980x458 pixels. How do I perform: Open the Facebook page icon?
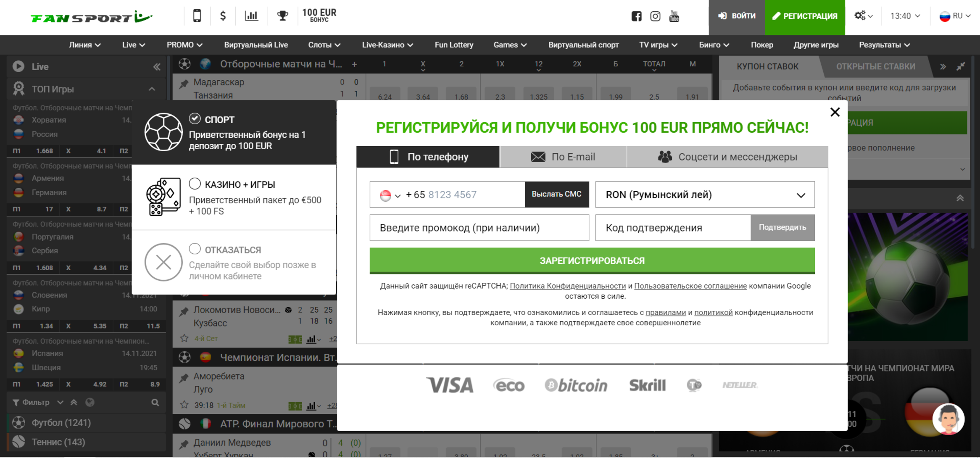click(636, 16)
